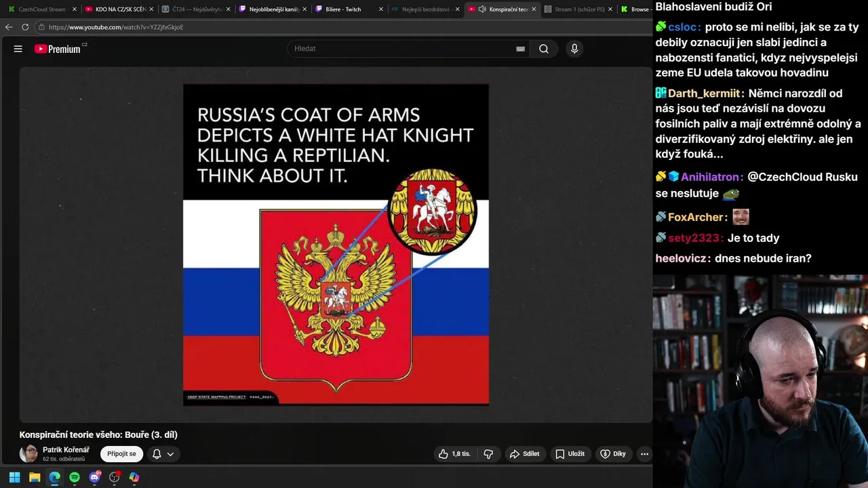Open the YouTube guide hamburger menu
This screenshot has height=488, width=868.
point(18,49)
